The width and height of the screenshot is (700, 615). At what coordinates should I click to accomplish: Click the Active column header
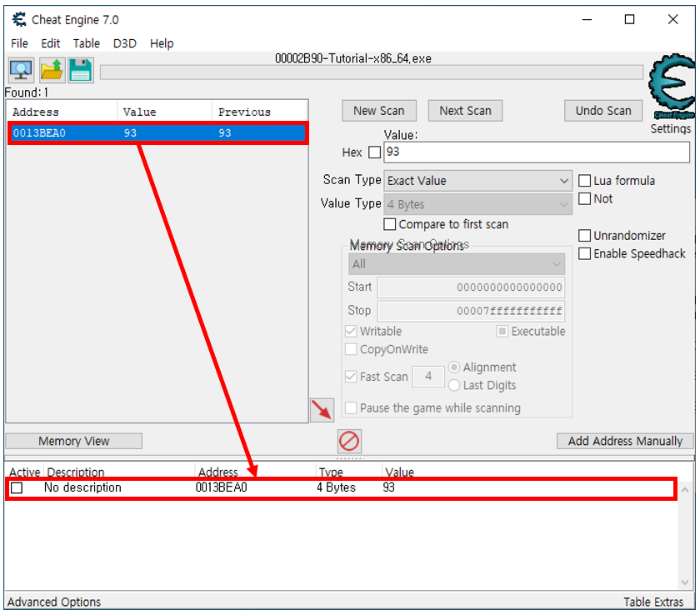[x=24, y=472]
